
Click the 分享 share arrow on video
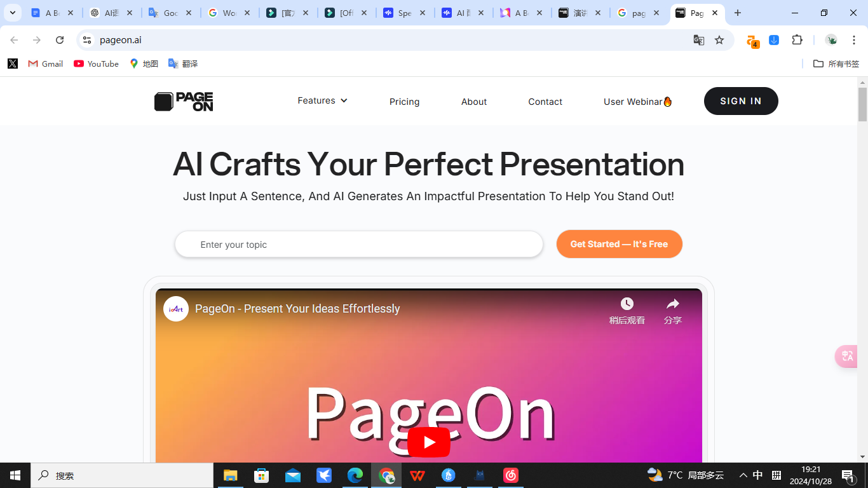coord(673,311)
